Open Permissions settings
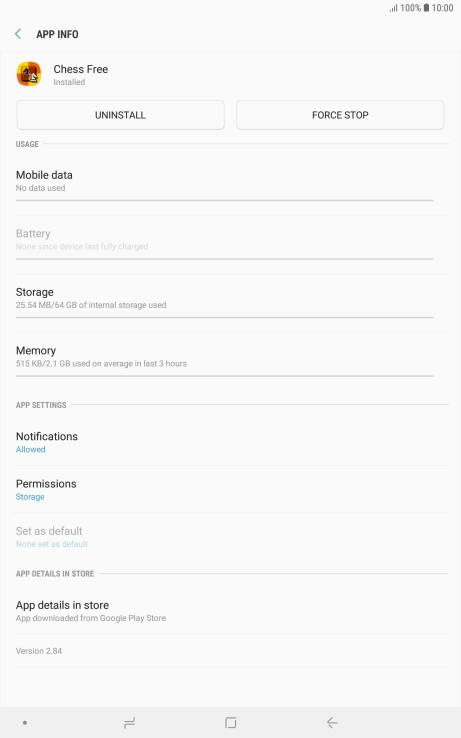The image size is (461, 738). 231,489
